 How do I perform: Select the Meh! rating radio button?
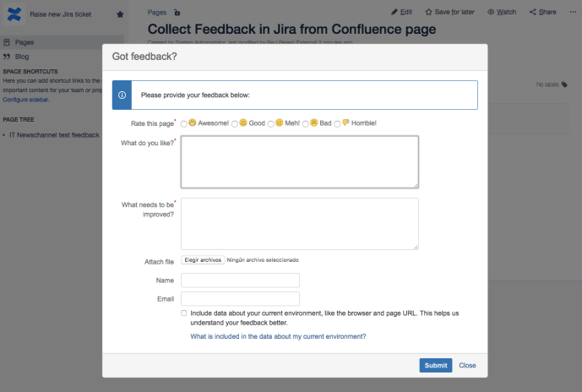point(271,123)
